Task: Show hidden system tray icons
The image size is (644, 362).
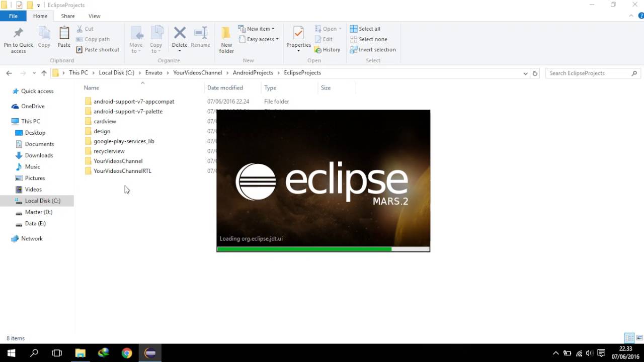Action: [x=555, y=353]
